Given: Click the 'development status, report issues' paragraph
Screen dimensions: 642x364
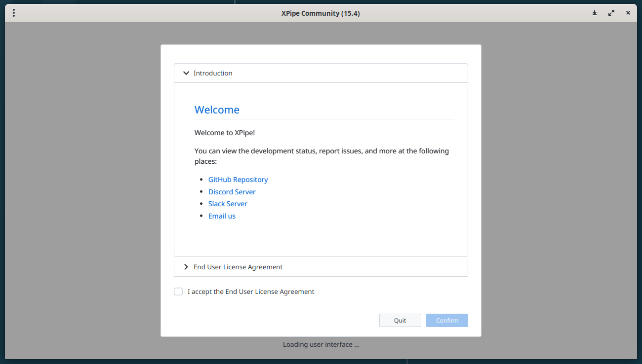Looking at the screenshot, I should tap(321, 156).
